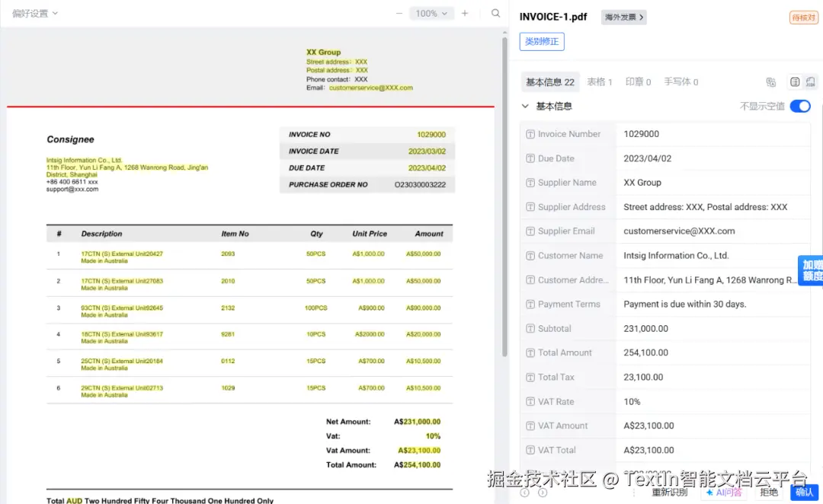The image size is (823, 504).
Task: Go to next document arrow icon
Action: click(543, 493)
